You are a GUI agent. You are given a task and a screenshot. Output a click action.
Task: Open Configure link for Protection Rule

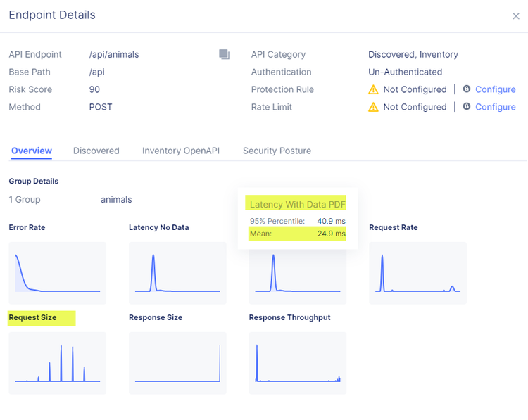click(495, 89)
